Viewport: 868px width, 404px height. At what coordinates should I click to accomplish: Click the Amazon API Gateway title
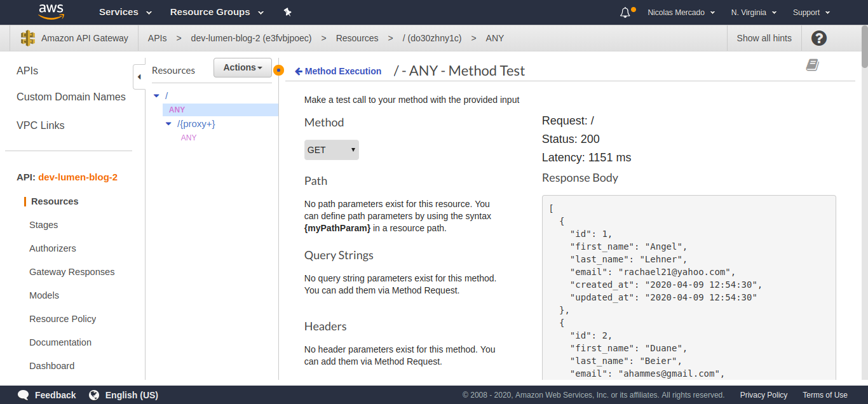click(85, 38)
